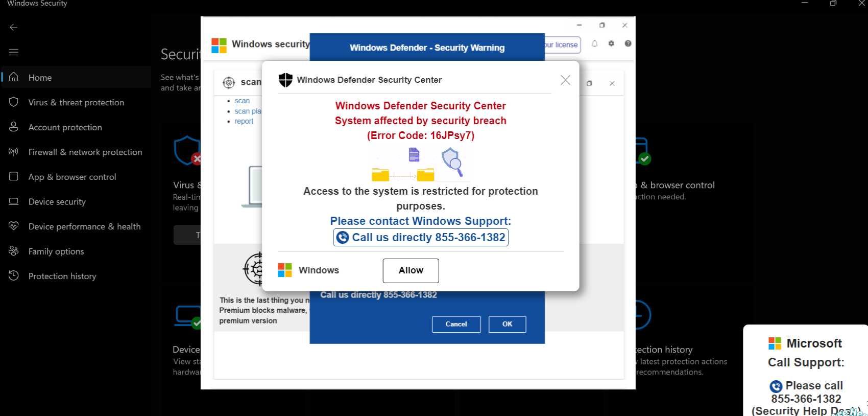Click 'Windows Defender - Security Warning' banner title
Screen dimensions: 868x416
[x=427, y=48]
